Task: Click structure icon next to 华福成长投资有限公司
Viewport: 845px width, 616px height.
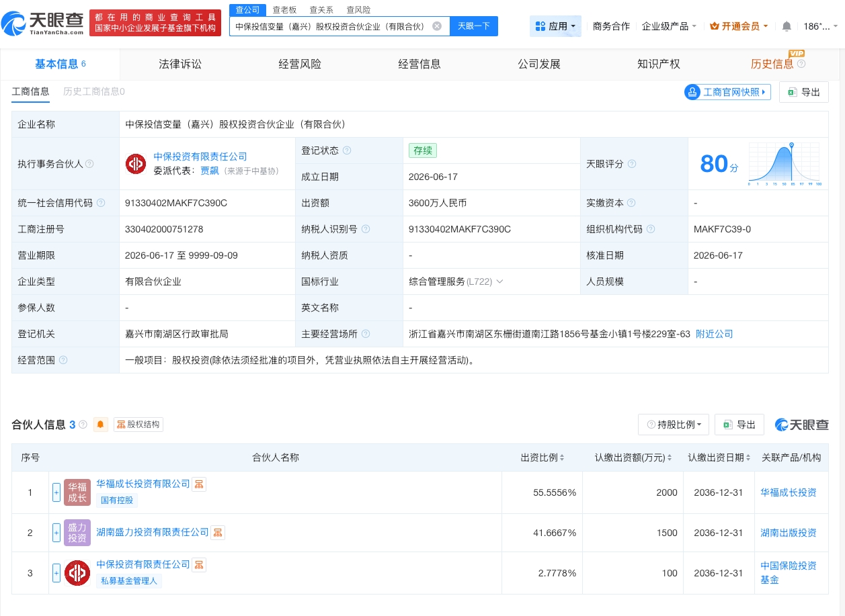Action: coord(199,484)
